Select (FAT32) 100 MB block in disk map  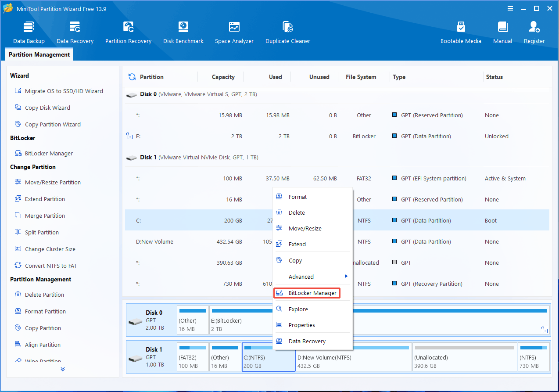click(x=193, y=357)
